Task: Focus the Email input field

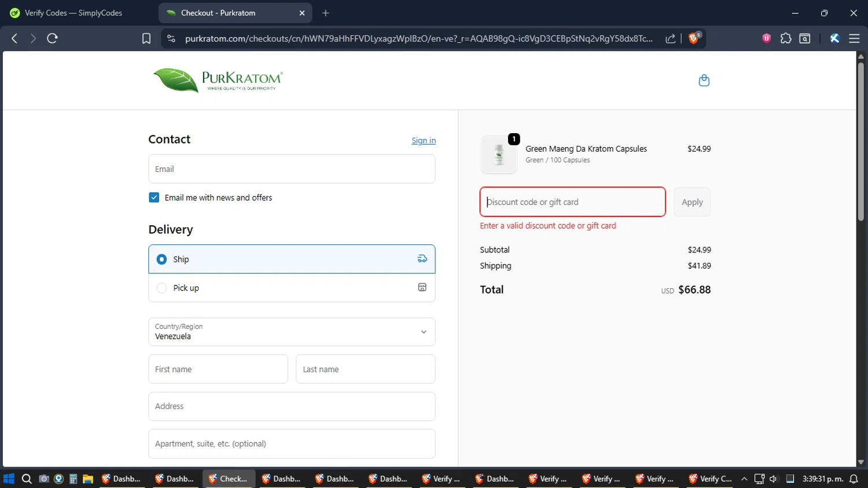Action: 292,169
